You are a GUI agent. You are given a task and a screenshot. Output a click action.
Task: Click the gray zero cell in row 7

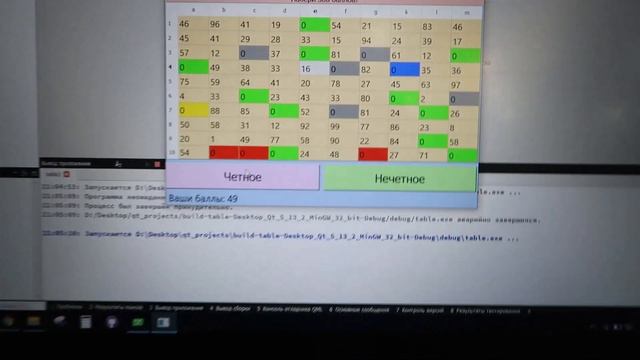click(344, 112)
